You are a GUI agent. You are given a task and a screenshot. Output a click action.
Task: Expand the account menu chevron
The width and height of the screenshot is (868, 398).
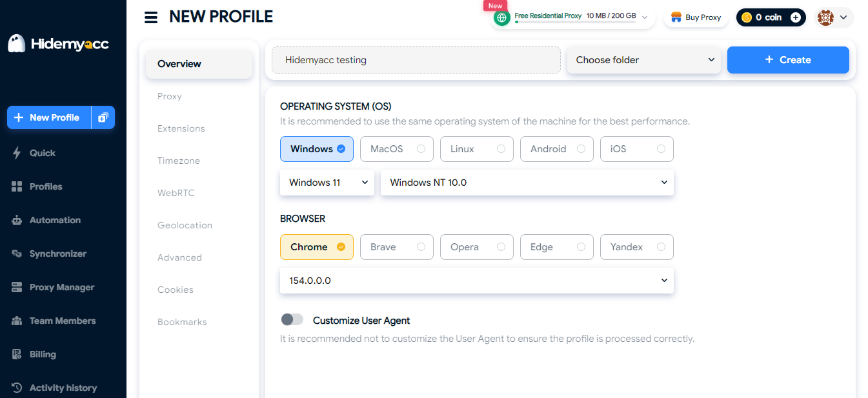click(843, 18)
